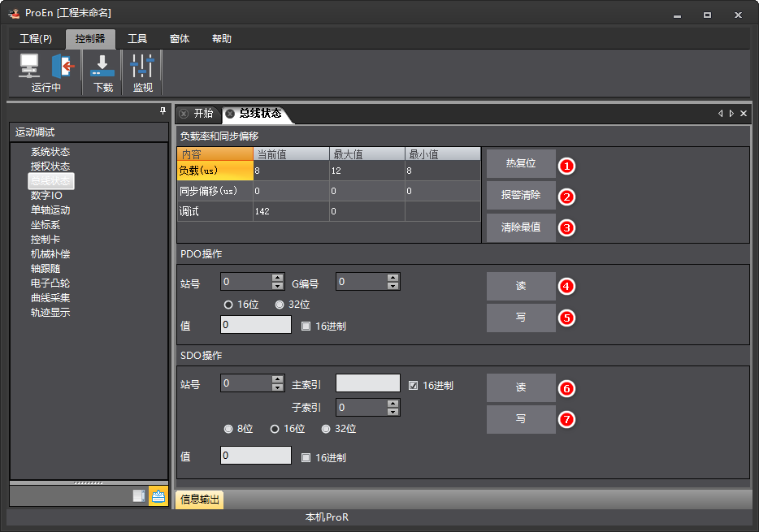Click the 清除最值 button
Image resolution: width=759 pixels, height=532 pixels.
pyautogui.click(x=521, y=227)
